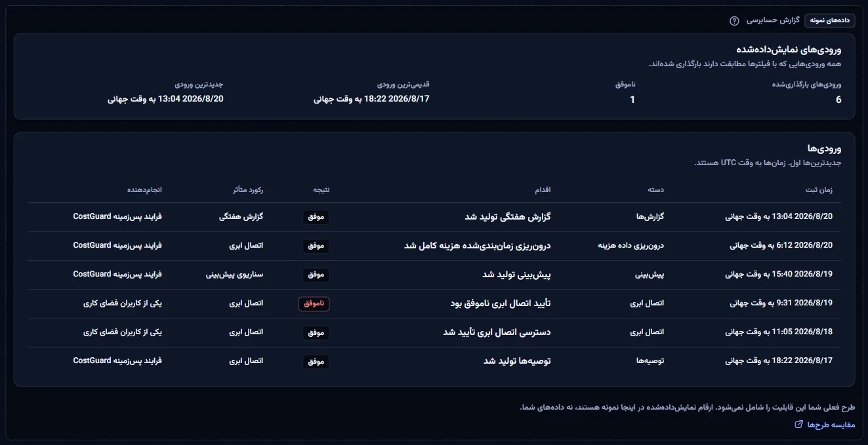
Task: Select the action گزارش هفتگی تولید شد
Action: tap(508, 218)
